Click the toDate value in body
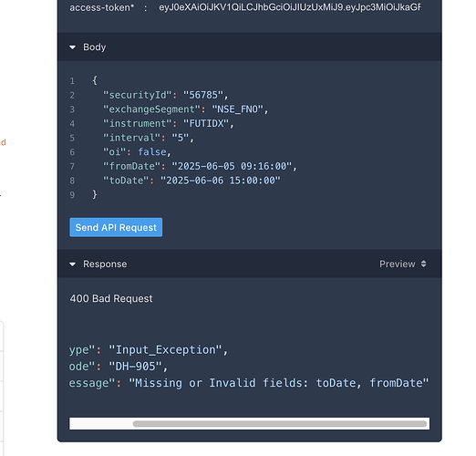The height and width of the screenshot is (456, 476). (x=221, y=181)
